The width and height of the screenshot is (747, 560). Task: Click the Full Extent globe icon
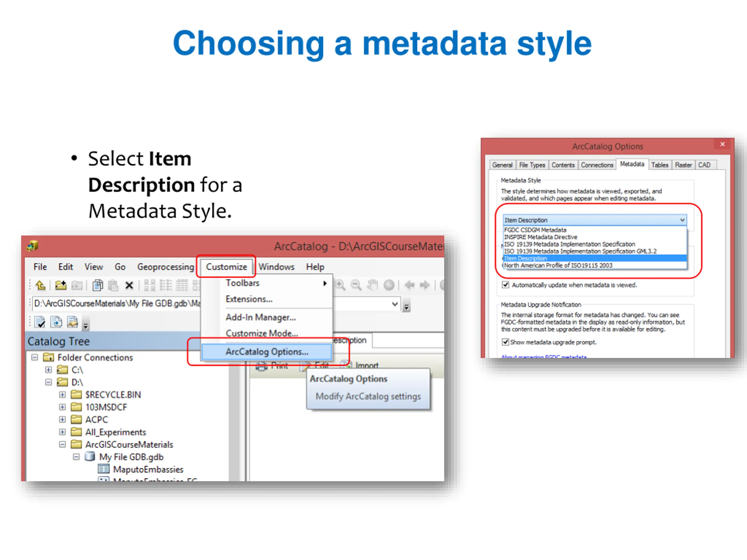tap(389, 285)
